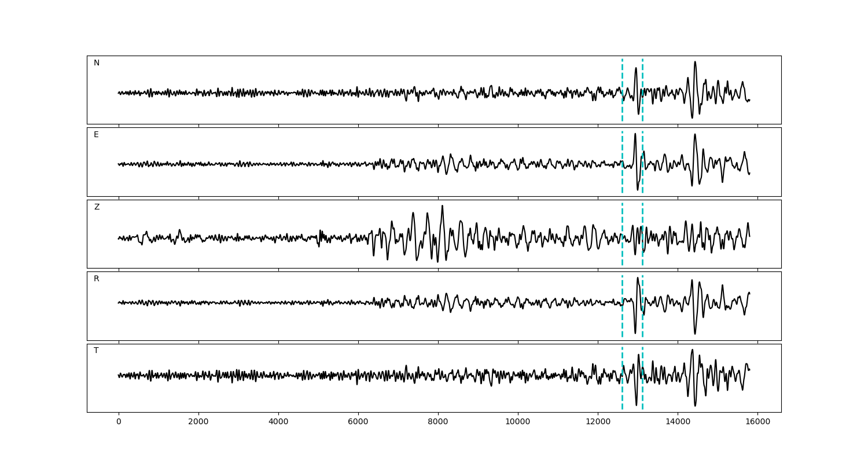The width and height of the screenshot is (868, 463).
Task: Click tallest N trace peak near 14400
Action: pos(695,62)
